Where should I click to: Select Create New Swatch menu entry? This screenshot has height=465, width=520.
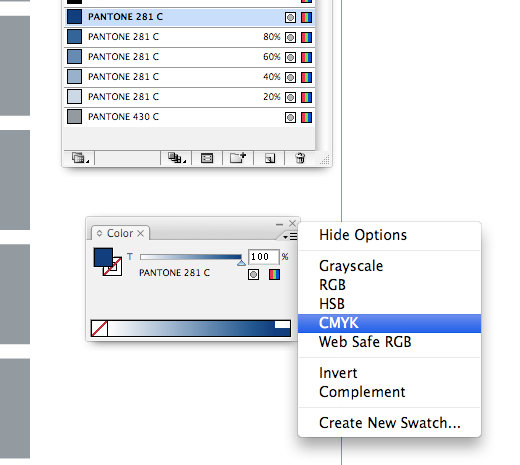pyautogui.click(x=389, y=423)
